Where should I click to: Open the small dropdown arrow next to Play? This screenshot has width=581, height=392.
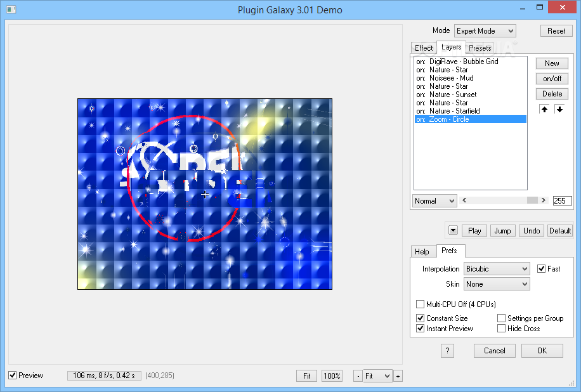[x=453, y=230]
